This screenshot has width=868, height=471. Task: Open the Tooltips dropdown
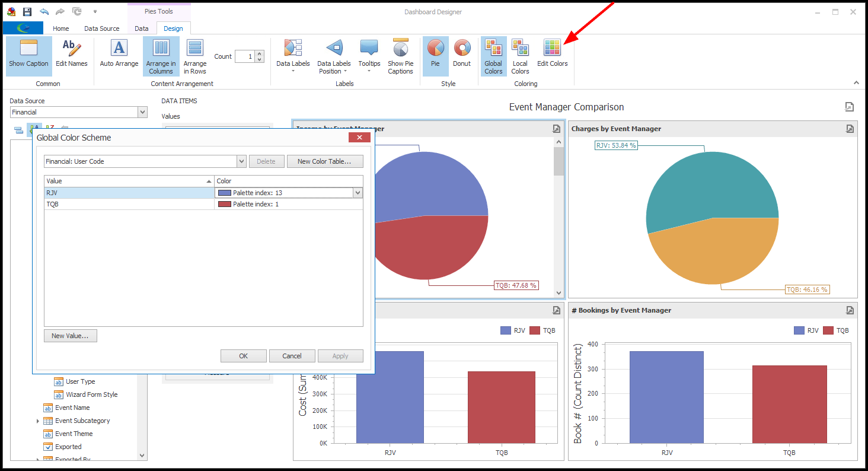pos(369,56)
